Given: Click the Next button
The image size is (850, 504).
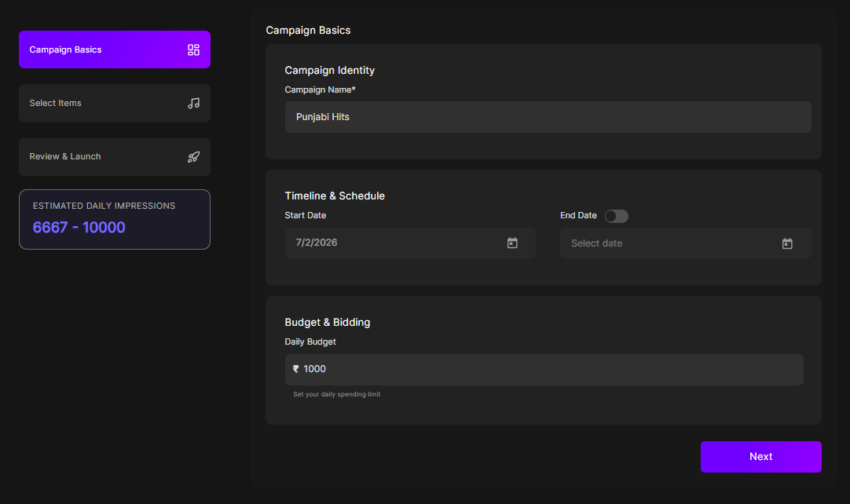Looking at the screenshot, I should pos(760,457).
